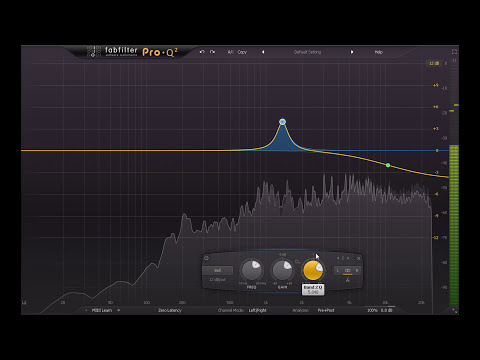
Task: Expand the MIDI Learn dropdown arrow
Action: [x=118, y=310]
